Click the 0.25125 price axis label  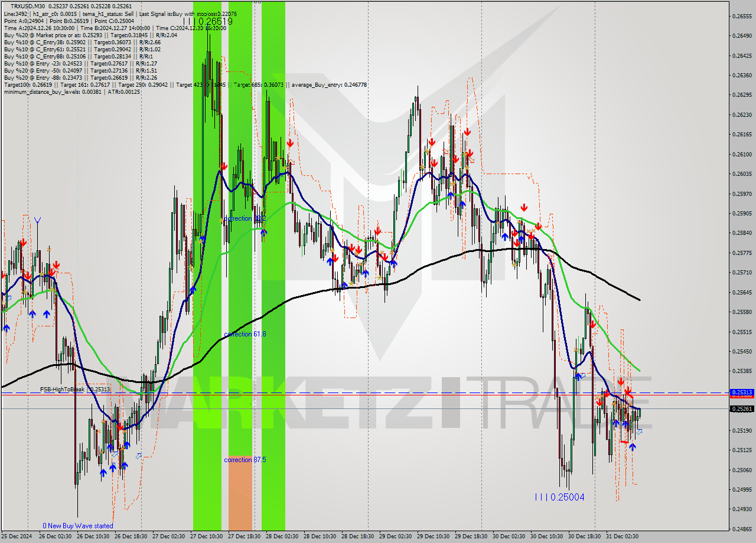tap(742, 450)
